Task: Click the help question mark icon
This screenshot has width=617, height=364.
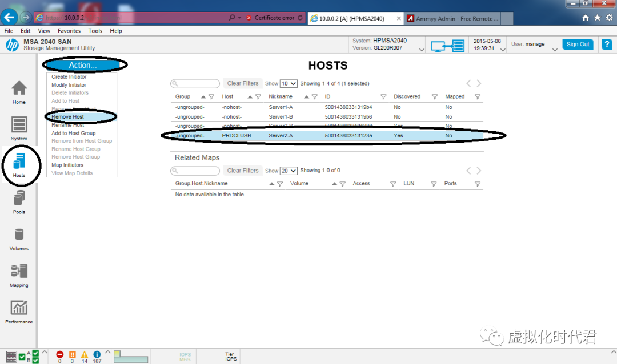Action: pos(607,45)
